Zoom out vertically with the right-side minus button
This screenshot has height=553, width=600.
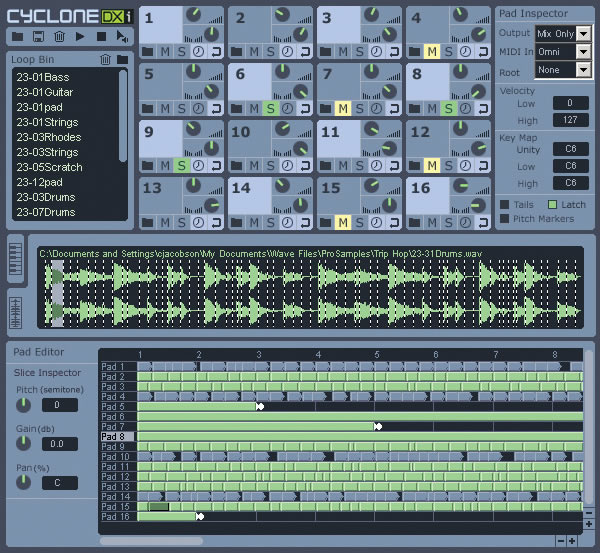click(589, 512)
